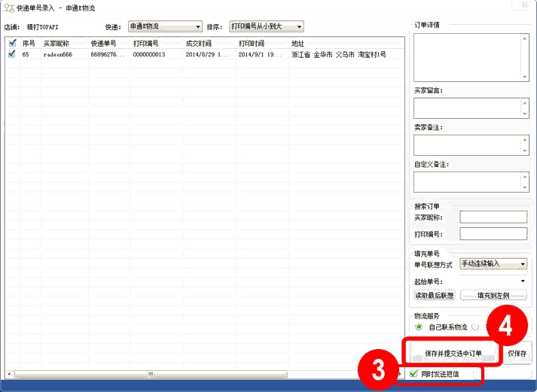Viewport: 537px width, 392px height.
Task: Sort by the 地址 column header
Action: click(297, 44)
